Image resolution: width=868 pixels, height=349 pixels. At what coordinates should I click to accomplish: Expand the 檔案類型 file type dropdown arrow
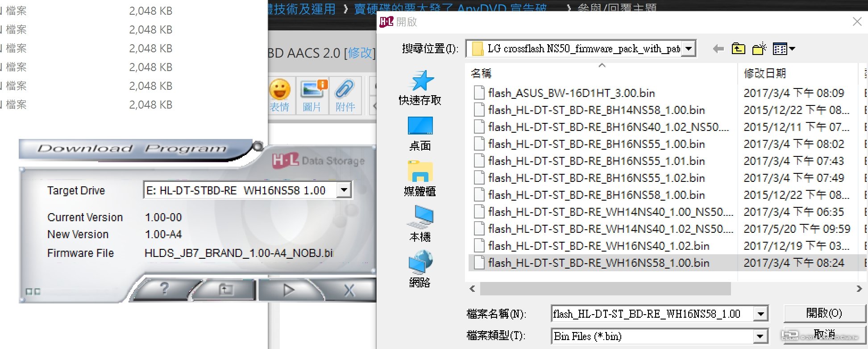[x=760, y=336]
